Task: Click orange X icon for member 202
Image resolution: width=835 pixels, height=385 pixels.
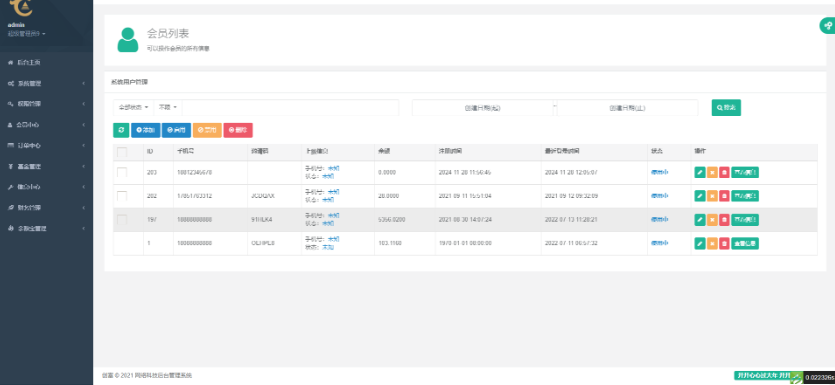Action: 713,196
